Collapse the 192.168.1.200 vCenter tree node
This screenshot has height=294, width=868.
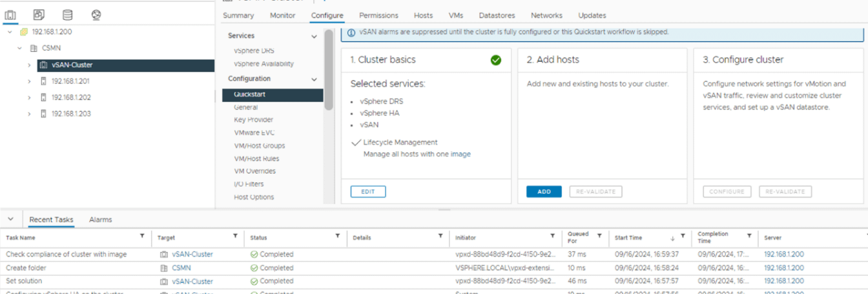pyautogui.click(x=10, y=32)
